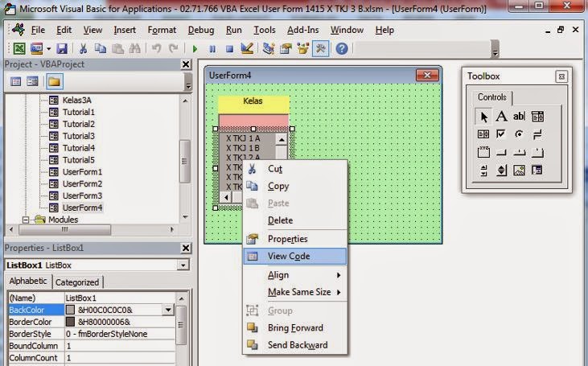The image size is (588, 366).
Task: Choose Bring Forward in context menu
Action: tap(294, 328)
